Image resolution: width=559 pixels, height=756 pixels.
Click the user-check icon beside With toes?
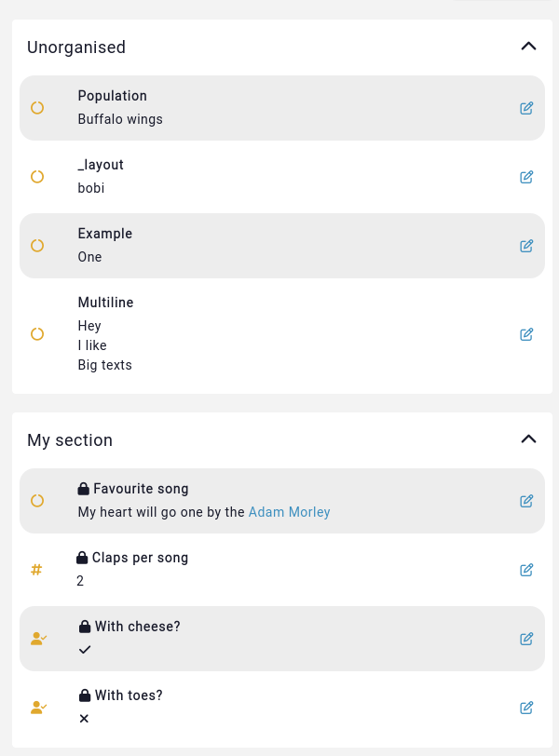coord(38,708)
